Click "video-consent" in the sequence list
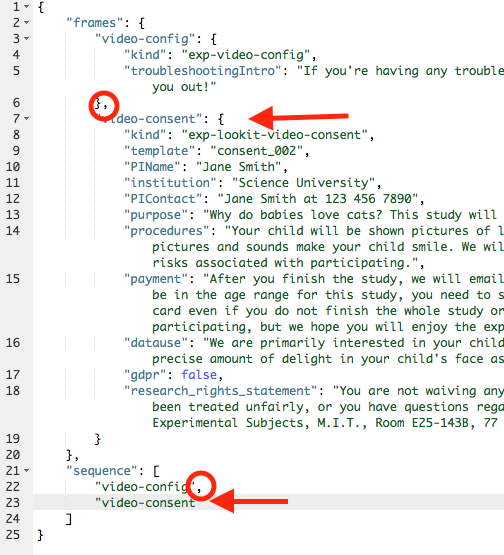The height and width of the screenshot is (555, 504). (145, 503)
